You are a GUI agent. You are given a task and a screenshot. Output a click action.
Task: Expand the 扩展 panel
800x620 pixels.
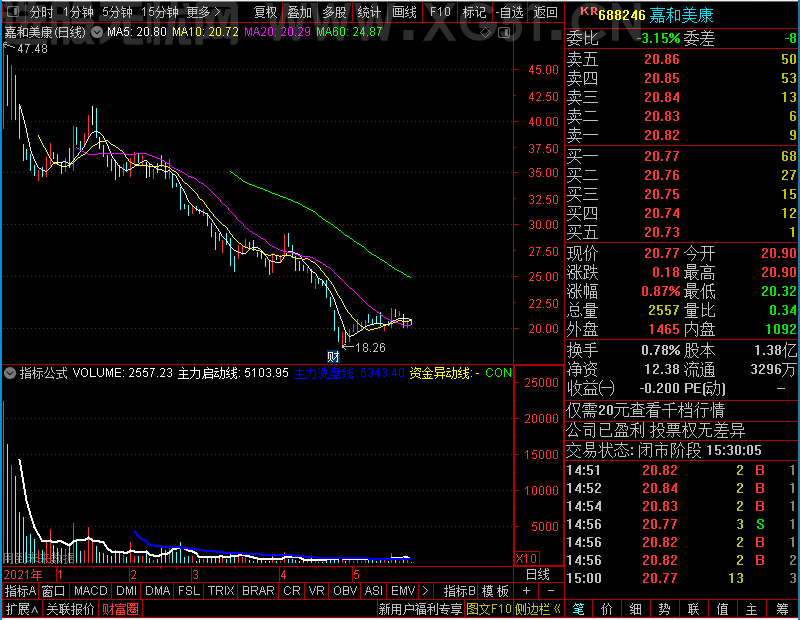click(22, 609)
